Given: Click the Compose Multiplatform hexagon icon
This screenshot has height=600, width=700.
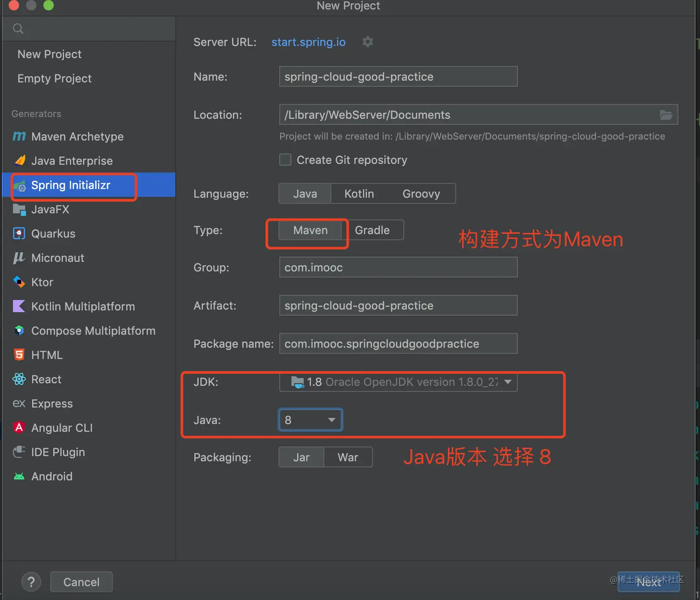Looking at the screenshot, I should pos(19,330).
